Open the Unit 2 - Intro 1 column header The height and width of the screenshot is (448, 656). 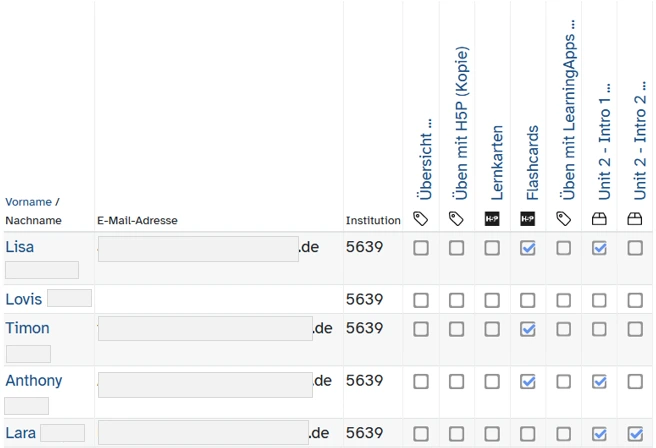pyautogui.click(x=604, y=140)
